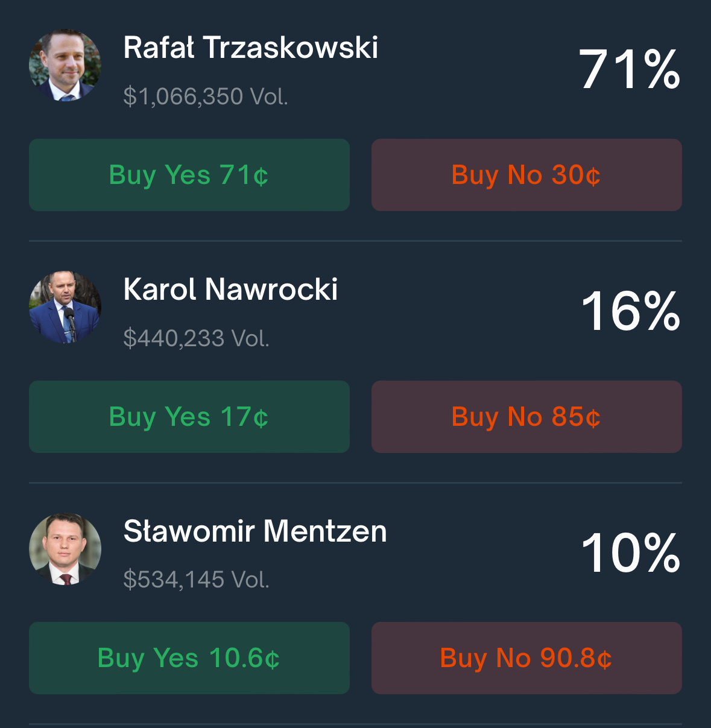Buy Yes at 71¢ for Trzaskowski
The image size is (711, 728).
(x=189, y=175)
